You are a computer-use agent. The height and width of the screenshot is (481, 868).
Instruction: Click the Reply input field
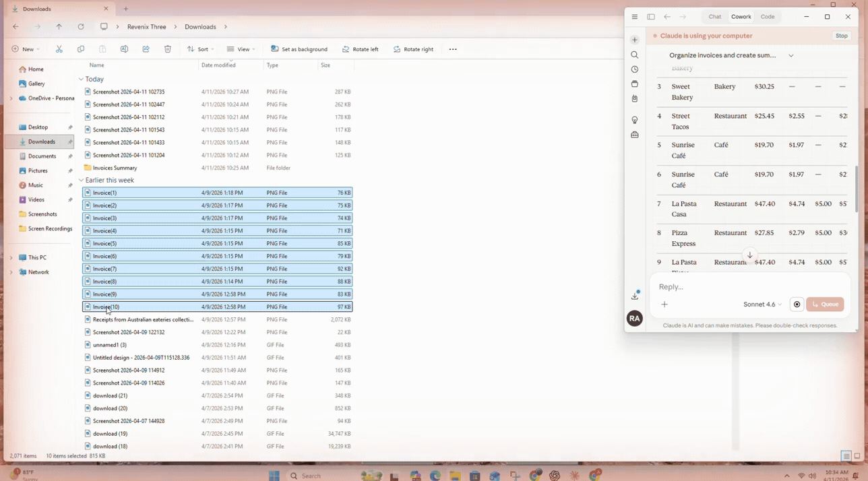[748, 287]
